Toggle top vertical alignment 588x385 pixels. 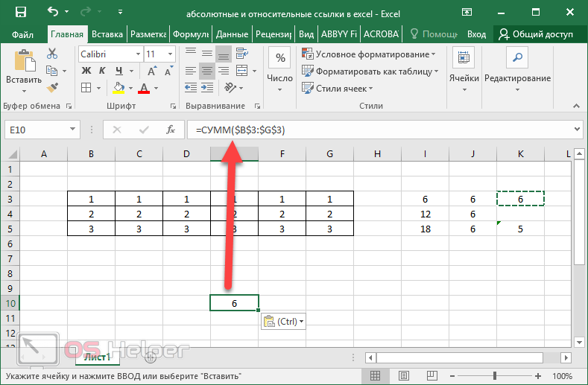[191, 54]
